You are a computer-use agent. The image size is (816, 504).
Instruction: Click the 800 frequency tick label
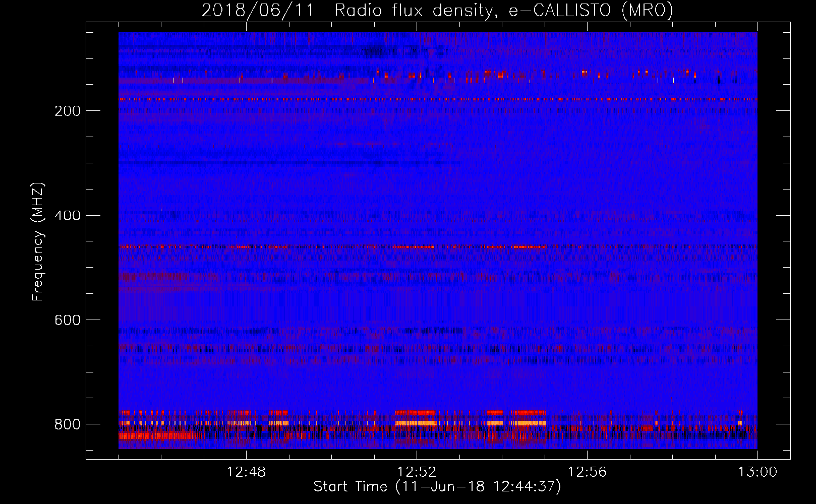tap(68, 424)
